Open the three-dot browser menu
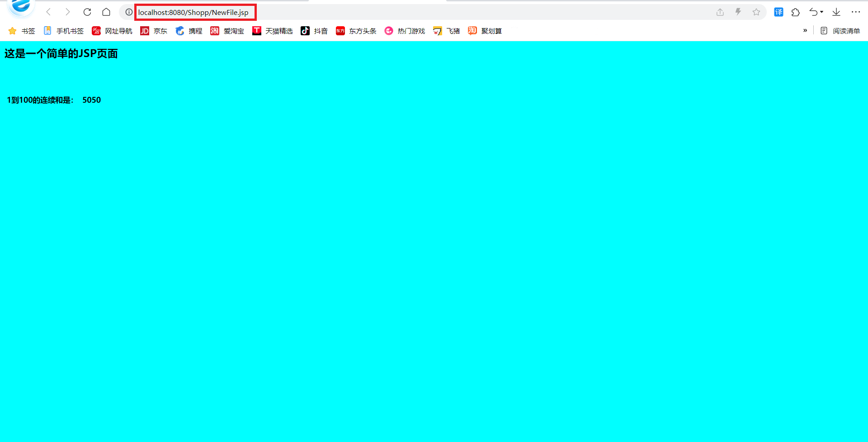The height and width of the screenshot is (442, 868). click(x=856, y=12)
